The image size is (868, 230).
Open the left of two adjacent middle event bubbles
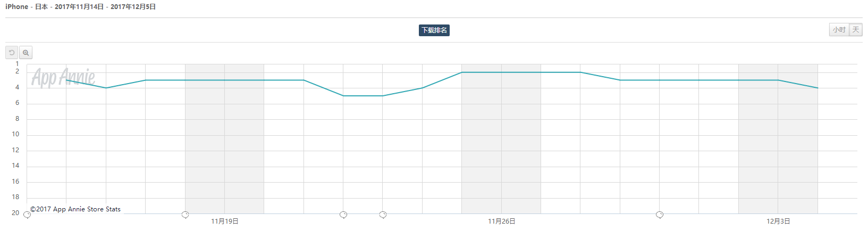[x=343, y=215]
